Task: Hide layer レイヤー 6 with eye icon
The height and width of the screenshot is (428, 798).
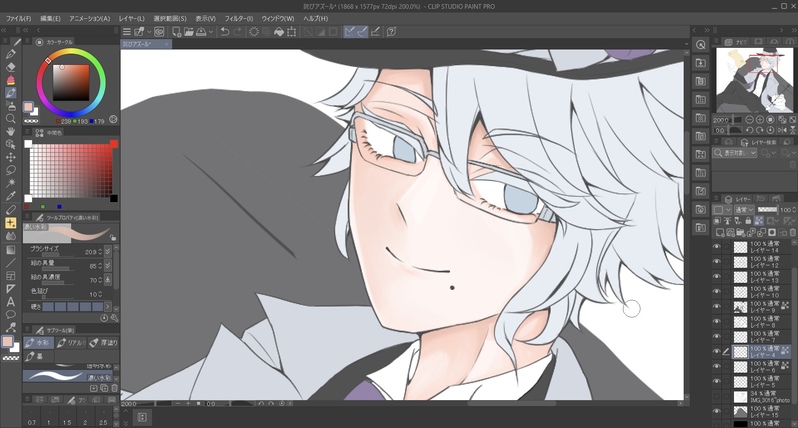Action: (x=717, y=366)
